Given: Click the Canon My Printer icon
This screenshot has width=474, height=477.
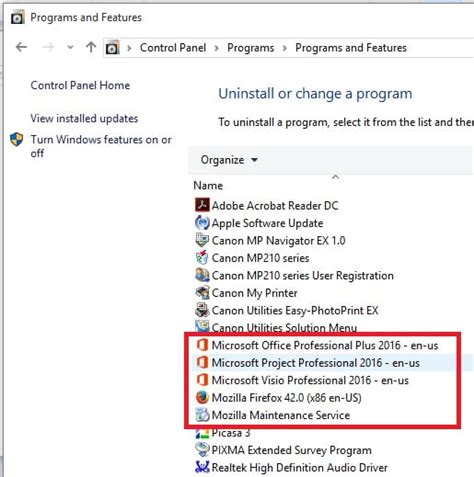Looking at the screenshot, I should (202, 292).
